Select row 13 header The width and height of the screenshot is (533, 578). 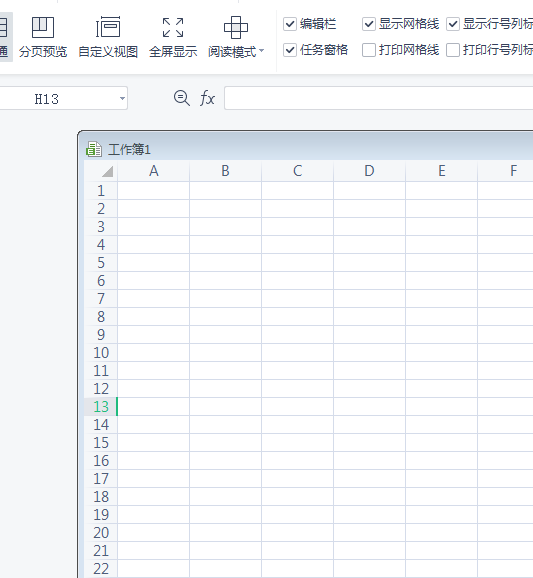pyautogui.click(x=101, y=407)
